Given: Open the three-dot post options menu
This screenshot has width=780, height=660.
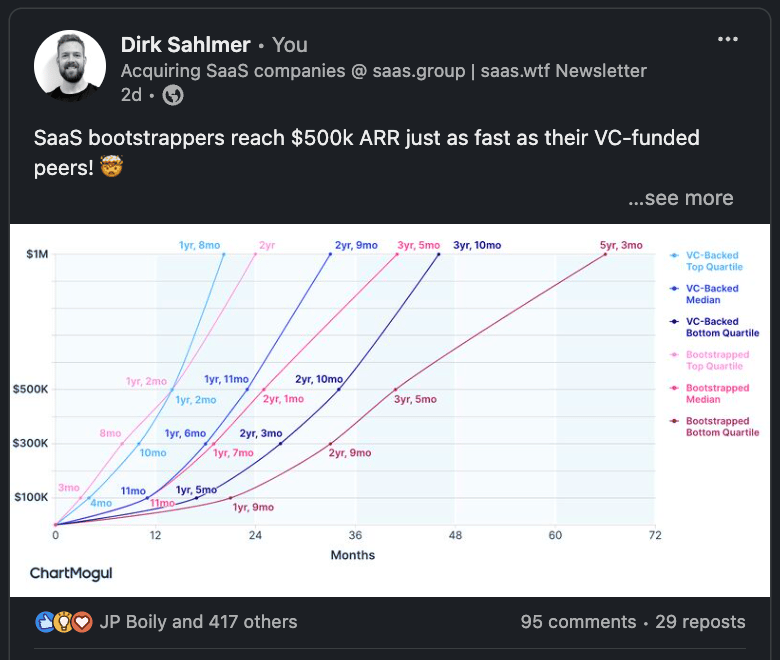Looking at the screenshot, I should (728, 39).
